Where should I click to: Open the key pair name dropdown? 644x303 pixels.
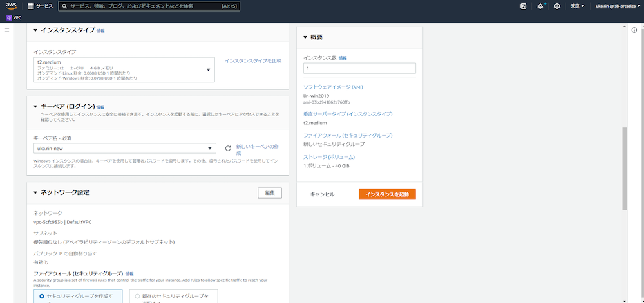click(124, 148)
